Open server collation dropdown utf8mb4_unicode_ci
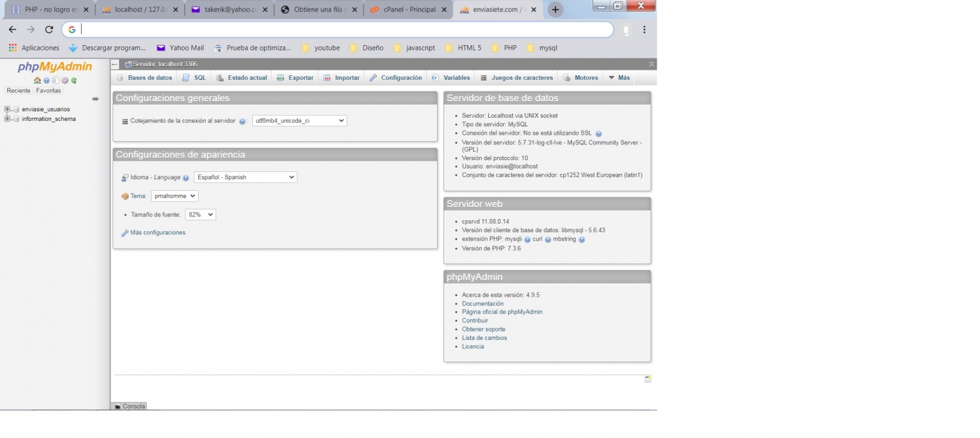The height and width of the screenshot is (438, 980). click(x=299, y=121)
